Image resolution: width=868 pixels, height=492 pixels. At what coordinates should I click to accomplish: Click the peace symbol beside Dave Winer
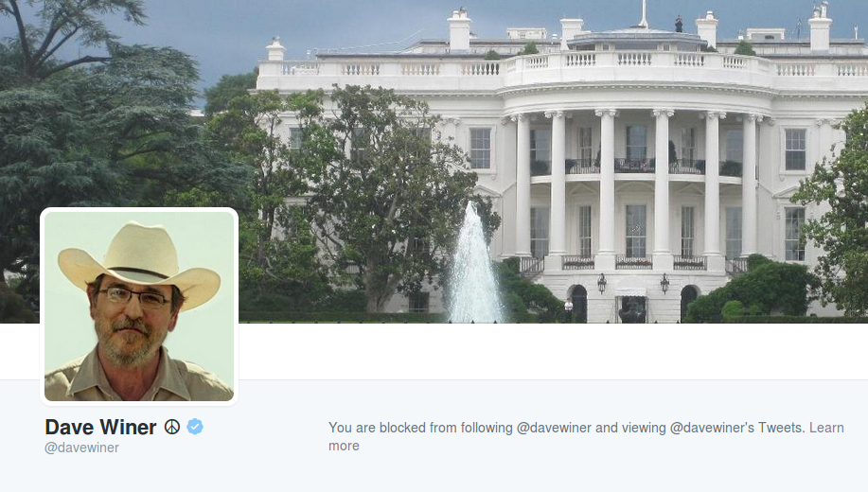point(172,427)
